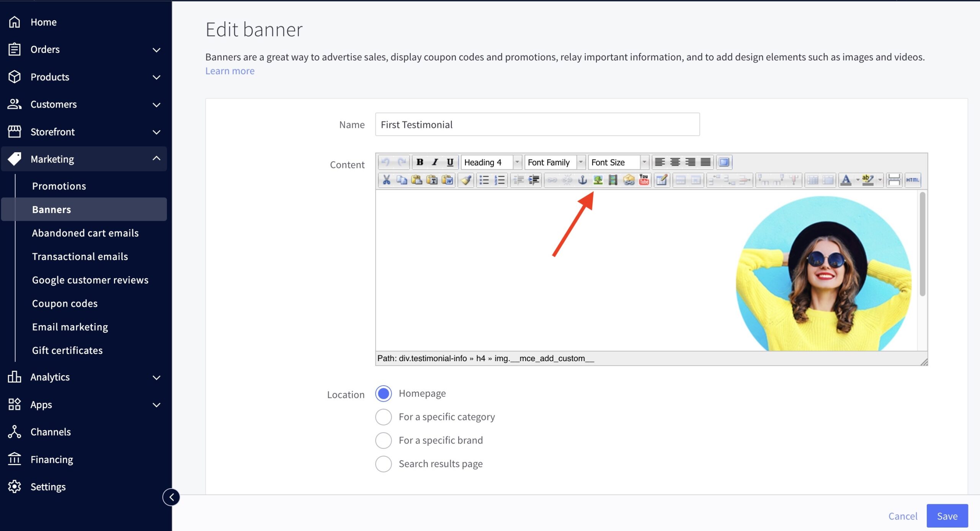The image size is (980, 531).
Task: Select 'For a specific brand' radio button
Action: tap(384, 440)
